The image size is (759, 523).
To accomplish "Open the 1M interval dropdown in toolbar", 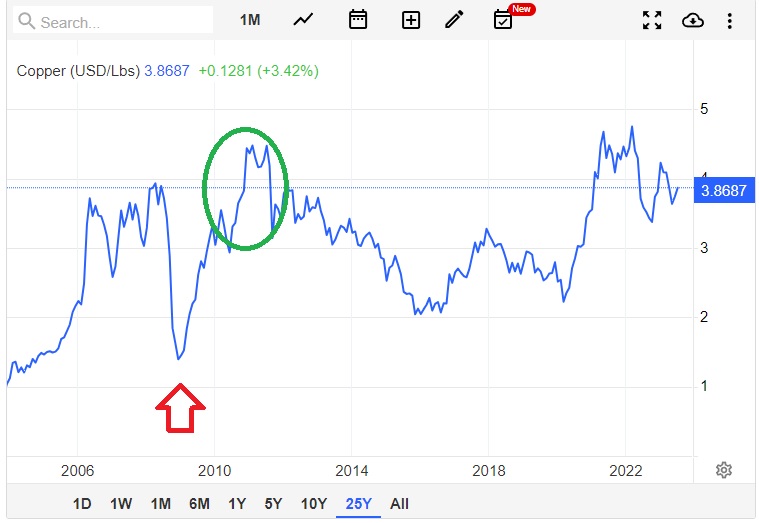I will (x=250, y=20).
